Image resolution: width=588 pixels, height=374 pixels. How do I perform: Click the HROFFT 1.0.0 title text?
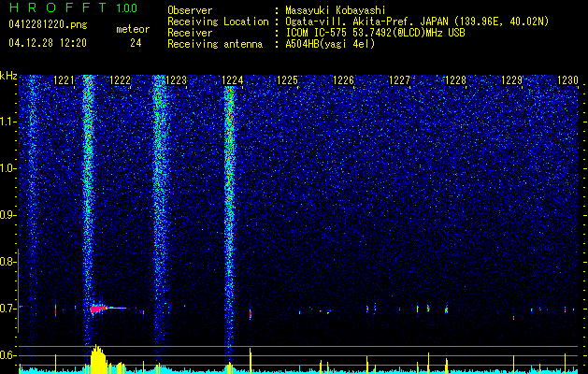point(73,7)
